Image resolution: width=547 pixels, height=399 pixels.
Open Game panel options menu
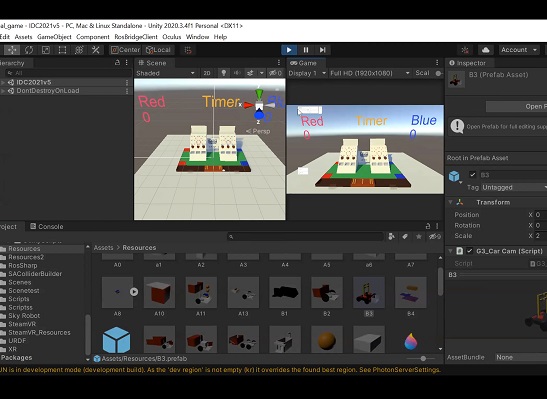pos(437,63)
